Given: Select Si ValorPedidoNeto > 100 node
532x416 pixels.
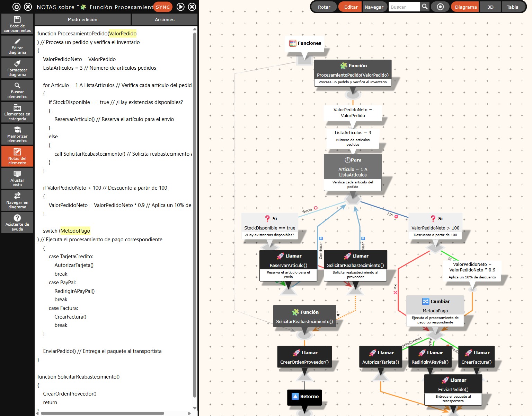Looking at the screenshot, I should tap(435, 226).
